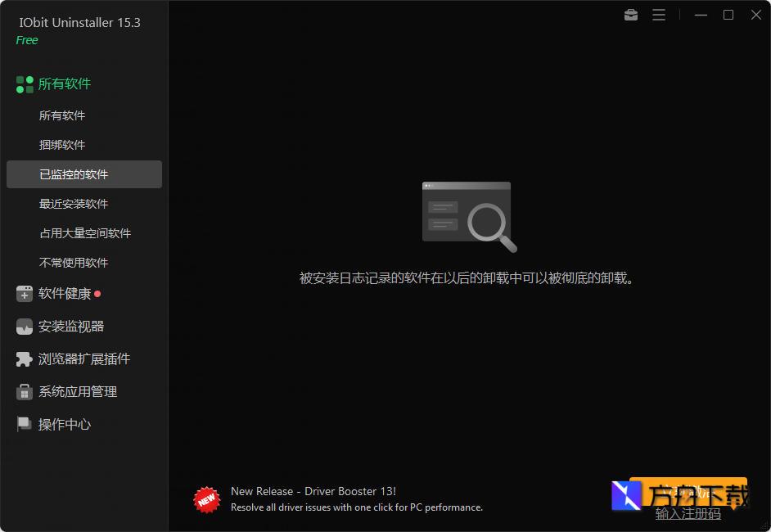Open the Driver Booster 13 release notice
771x532 pixels.
coord(313,491)
